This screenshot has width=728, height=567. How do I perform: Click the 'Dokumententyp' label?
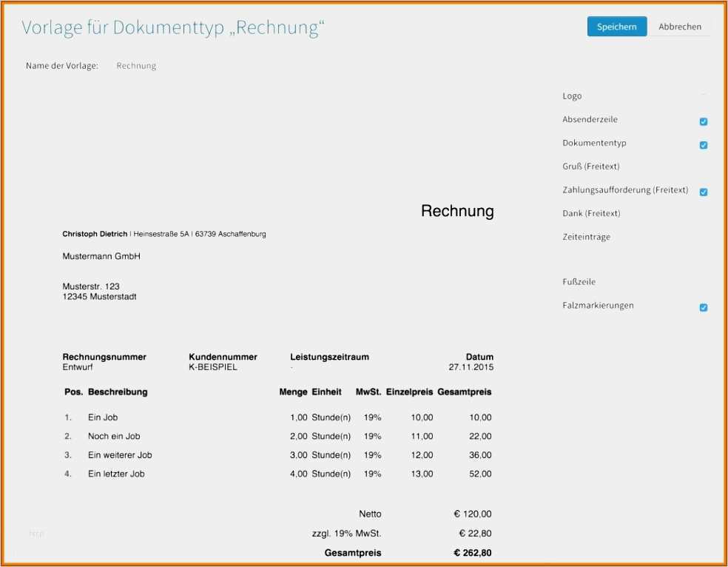[x=594, y=143]
